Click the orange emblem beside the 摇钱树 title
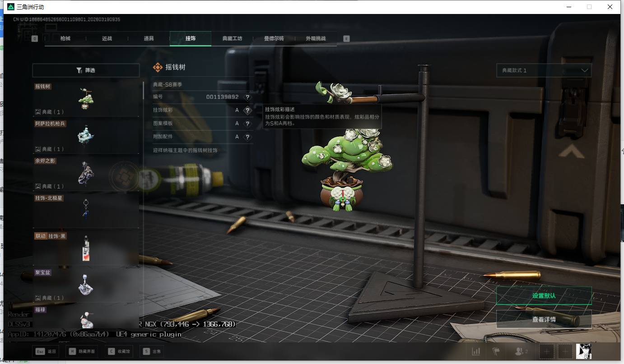 (158, 67)
